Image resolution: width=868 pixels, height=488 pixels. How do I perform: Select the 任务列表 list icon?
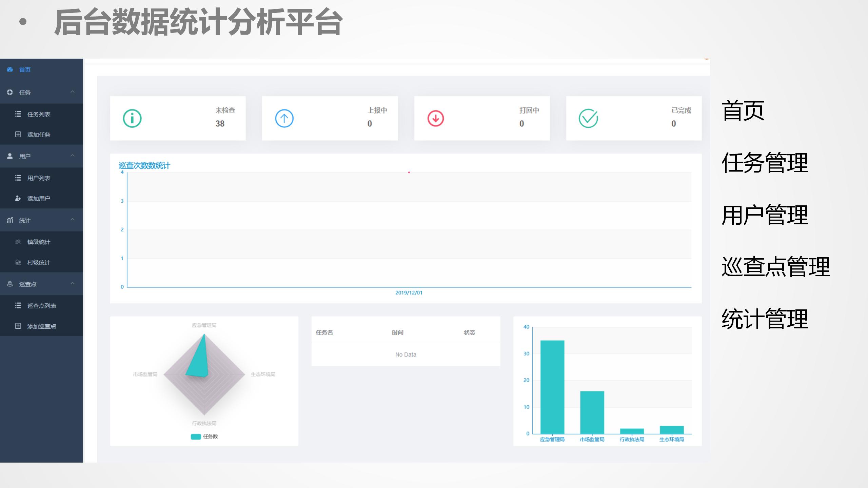(x=18, y=114)
